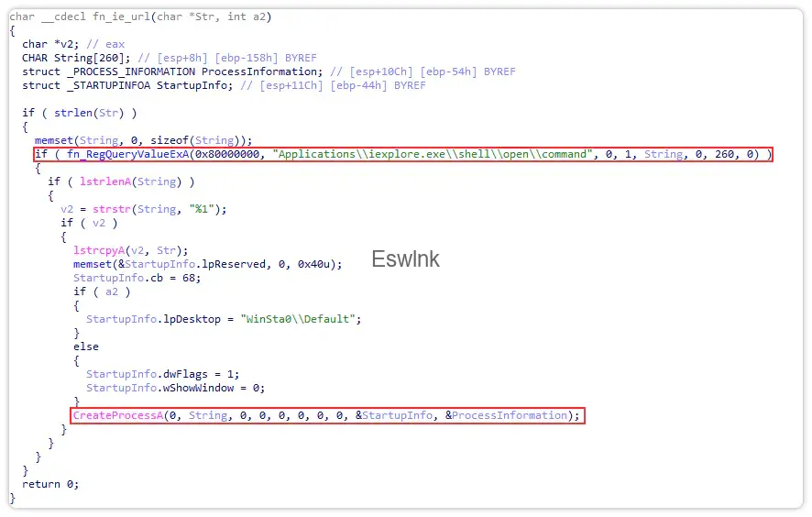The height and width of the screenshot is (517, 812).
Task: Click the Eswlnk watermark text
Action: pyautogui.click(x=405, y=259)
